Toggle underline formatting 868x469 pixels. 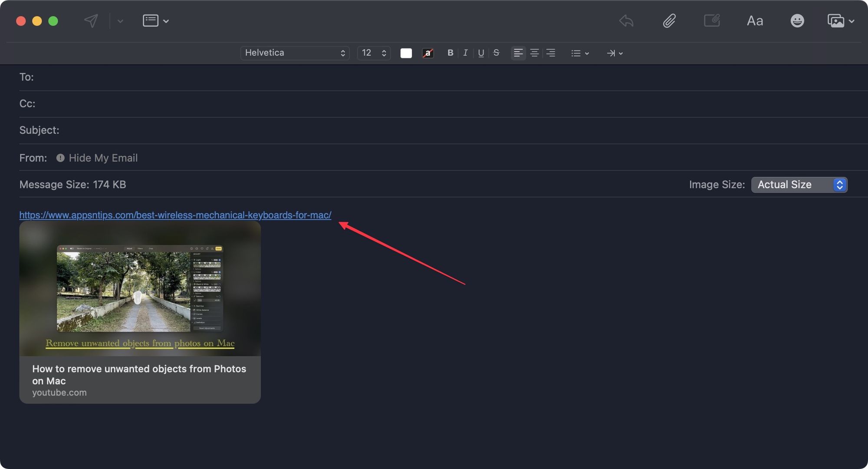click(x=481, y=53)
